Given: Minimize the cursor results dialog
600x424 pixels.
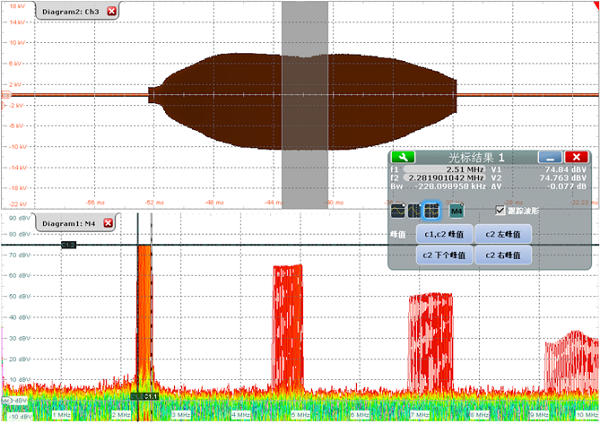Looking at the screenshot, I should coord(548,157).
